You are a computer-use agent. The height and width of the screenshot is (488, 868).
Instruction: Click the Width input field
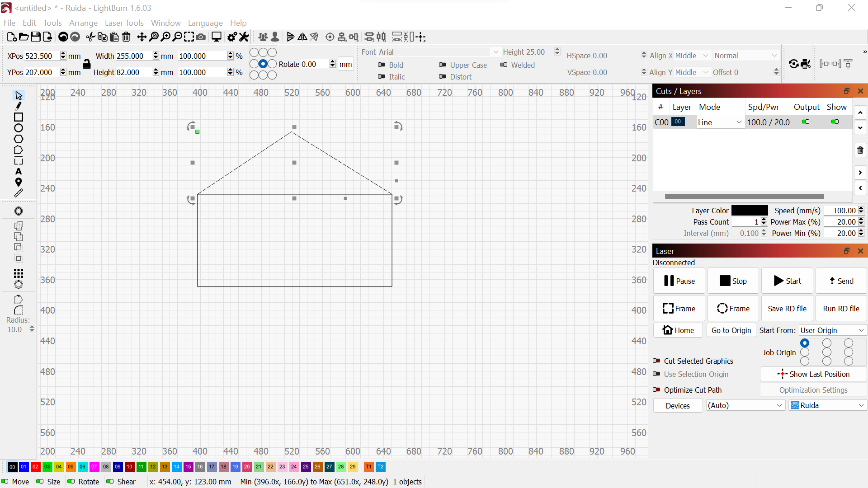click(133, 56)
